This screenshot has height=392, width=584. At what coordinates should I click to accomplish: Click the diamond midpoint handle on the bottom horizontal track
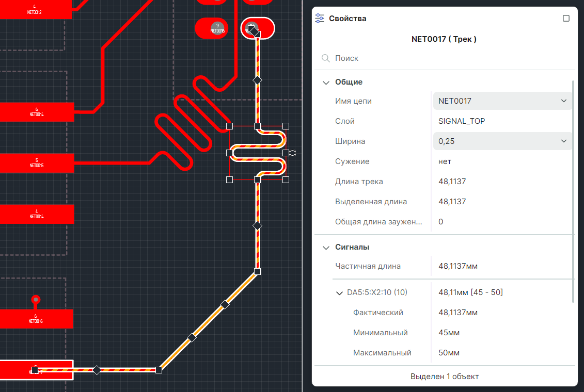(x=97, y=370)
